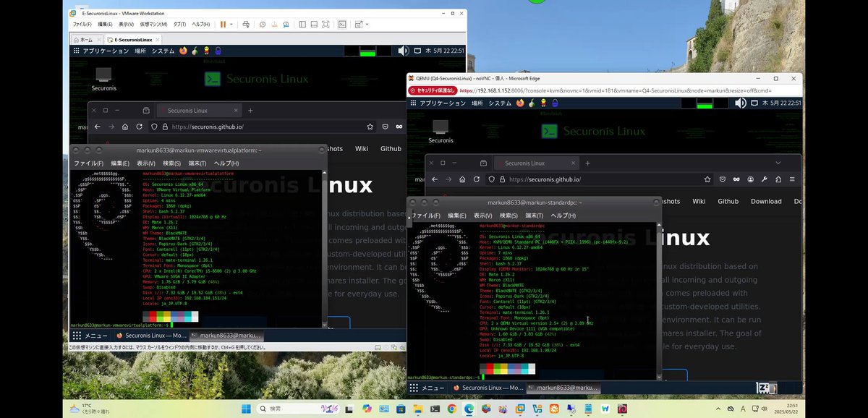Click volume speaker icon in VMware guest panel
868x418 pixels.
(x=403, y=51)
